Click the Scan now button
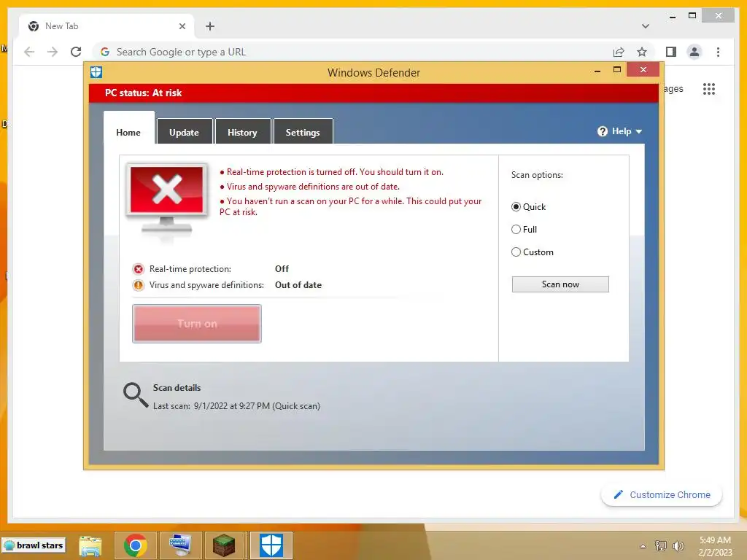This screenshot has height=560, width=747. coord(560,284)
